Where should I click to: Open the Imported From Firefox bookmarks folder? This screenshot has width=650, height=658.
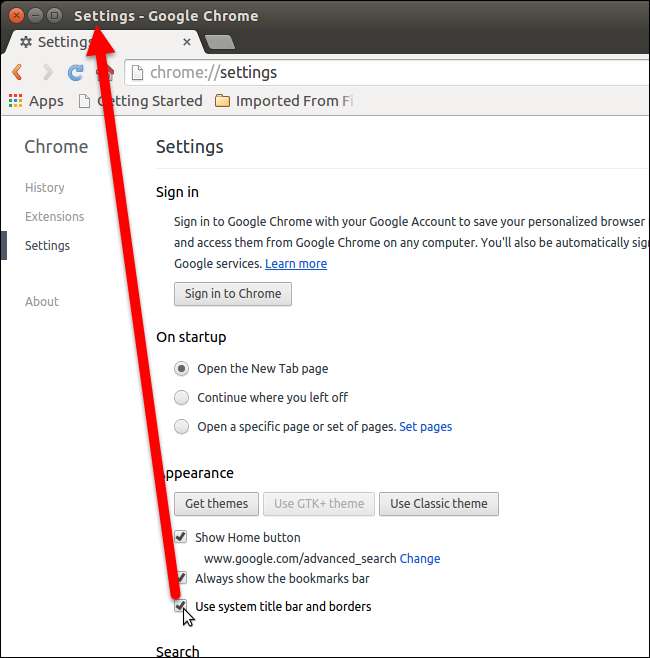click(x=284, y=101)
